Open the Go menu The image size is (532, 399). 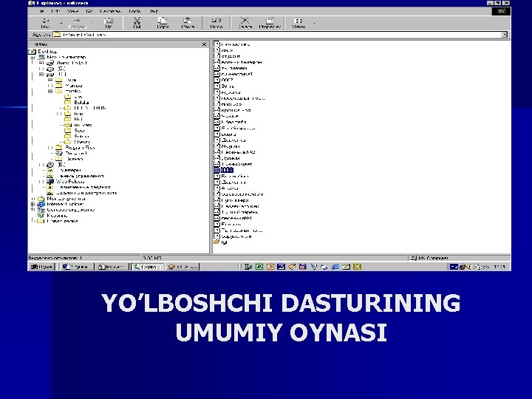(89, 11)
